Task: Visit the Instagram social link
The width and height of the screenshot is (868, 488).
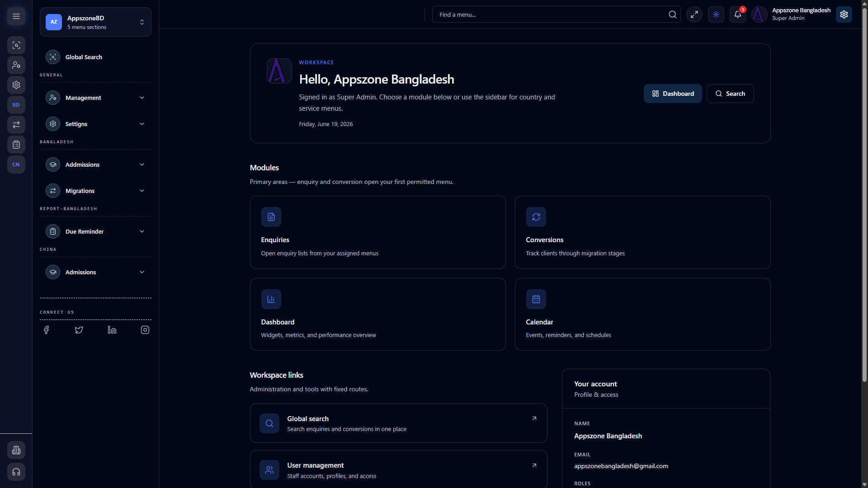Action: (145, 330)
